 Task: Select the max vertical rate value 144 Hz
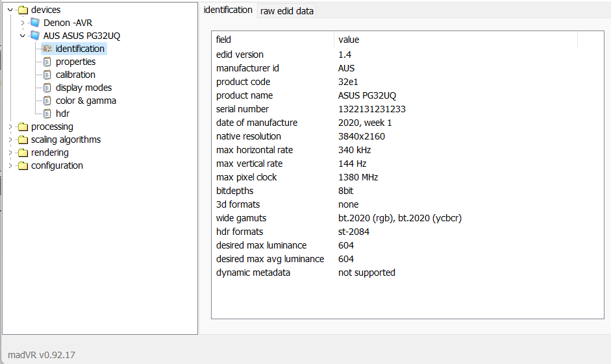[353, 164]
